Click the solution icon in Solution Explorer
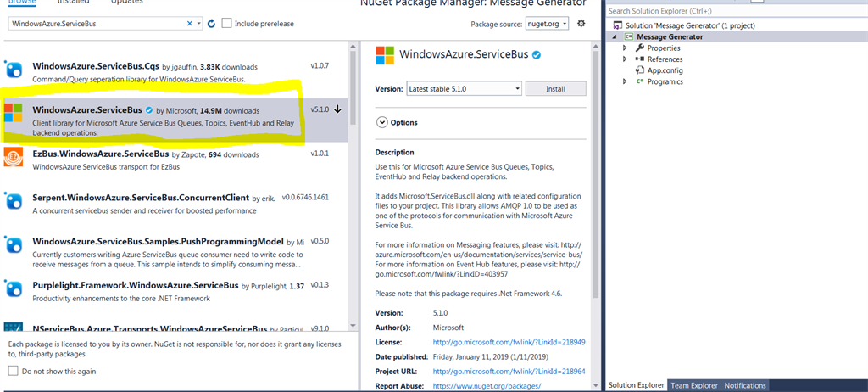868x392 pixels. click(618, 26)
